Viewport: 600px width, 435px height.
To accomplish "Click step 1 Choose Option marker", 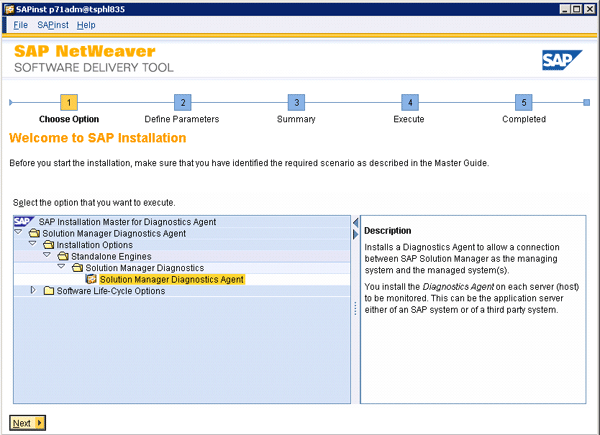I will pyautogui.click(x=69, y=103).
